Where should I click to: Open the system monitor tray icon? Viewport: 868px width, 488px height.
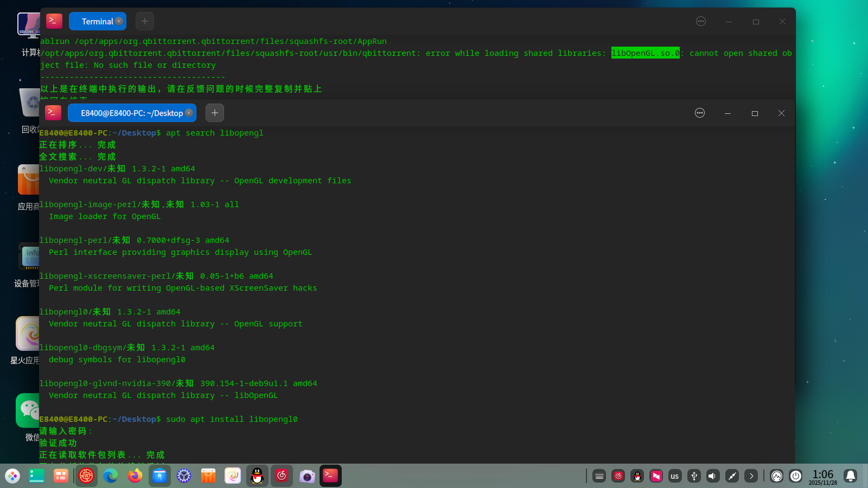pos(777,476)
